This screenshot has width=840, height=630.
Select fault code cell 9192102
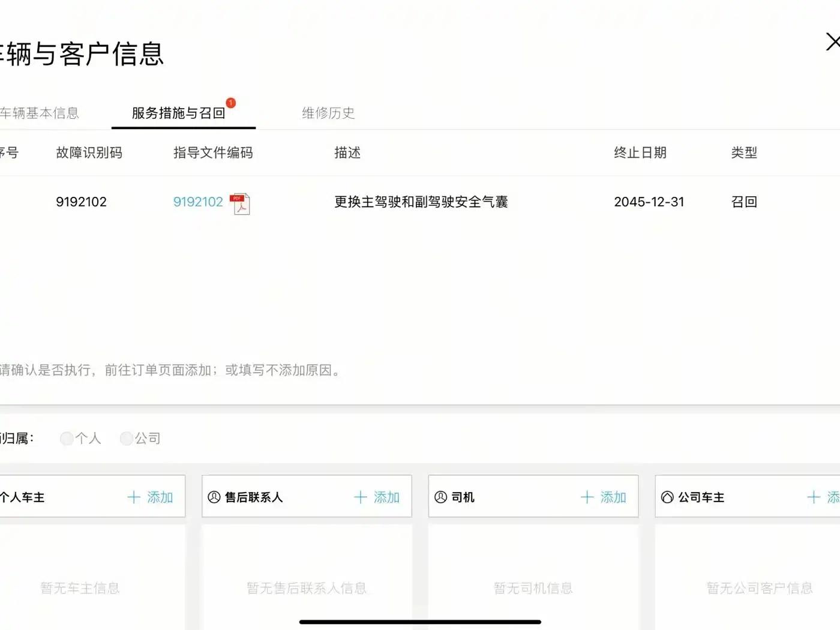pos(81,202)
